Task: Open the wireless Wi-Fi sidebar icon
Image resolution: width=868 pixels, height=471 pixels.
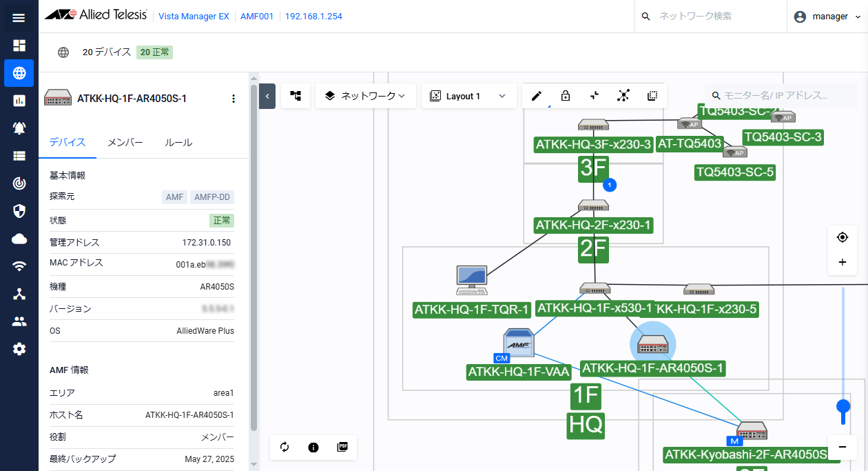Action: pyautogui.click(x=19, y=266)
